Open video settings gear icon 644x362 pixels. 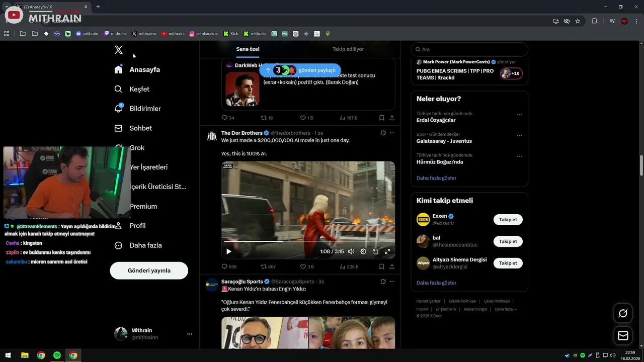tap(363, 251)
